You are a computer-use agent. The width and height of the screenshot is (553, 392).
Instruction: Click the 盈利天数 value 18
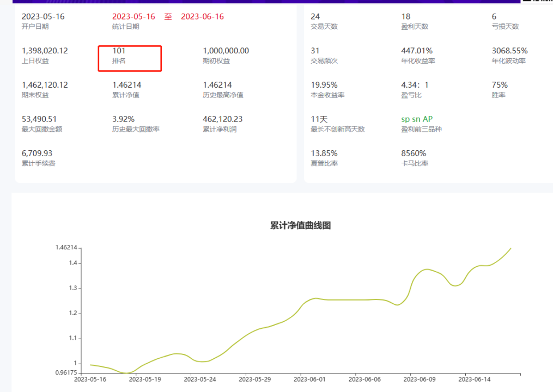tap(405, 16)
